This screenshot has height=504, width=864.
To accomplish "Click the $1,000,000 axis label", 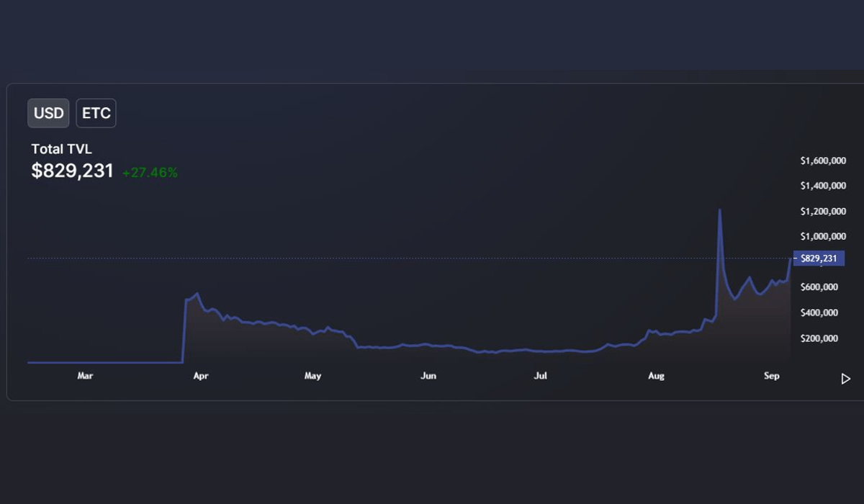I will click(x=823, y=236).
